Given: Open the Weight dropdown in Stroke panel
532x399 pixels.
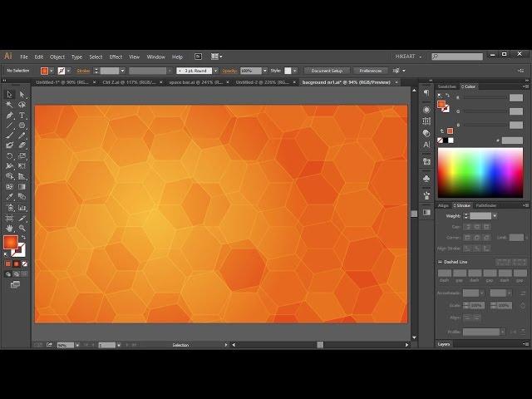Looking at the screenshot, I should (x=495, y=216).
